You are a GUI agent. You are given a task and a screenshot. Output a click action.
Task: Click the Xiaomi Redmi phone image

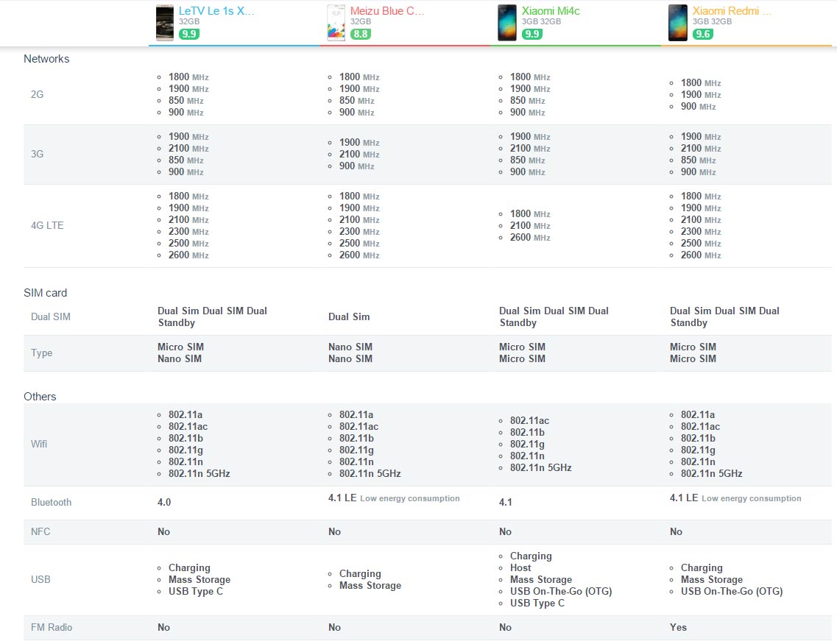677,22
